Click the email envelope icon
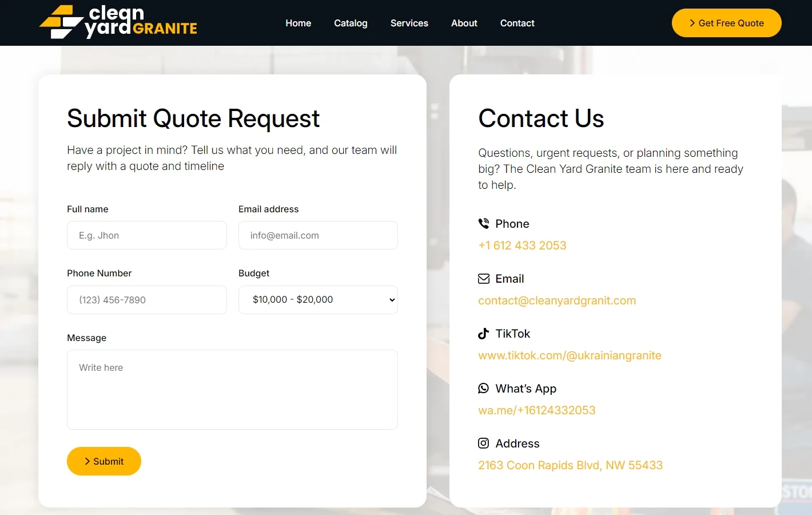This screenshot has height=515, width=812. pos(484,279)
